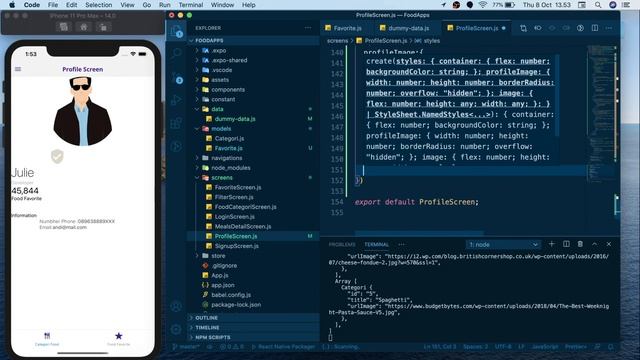
Task: Expand the NPM SCRIPTS section
Action: 253,337
